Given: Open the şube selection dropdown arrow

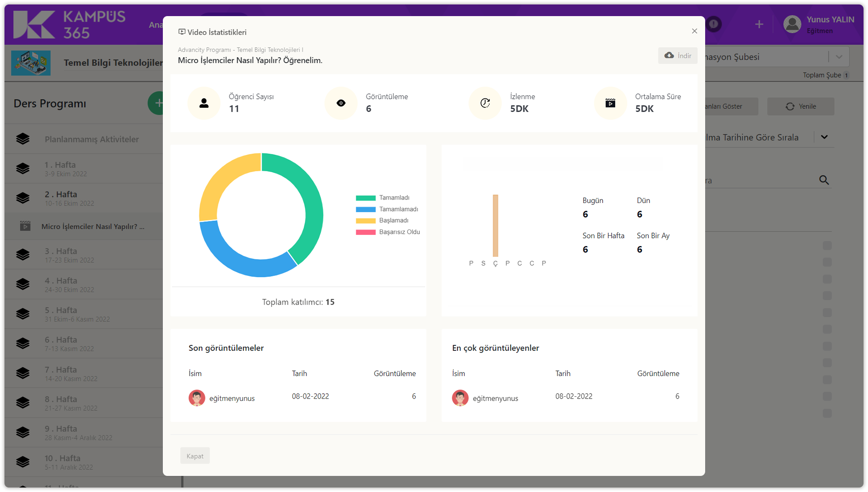Looking at the screenshot, I should (839, 57).
